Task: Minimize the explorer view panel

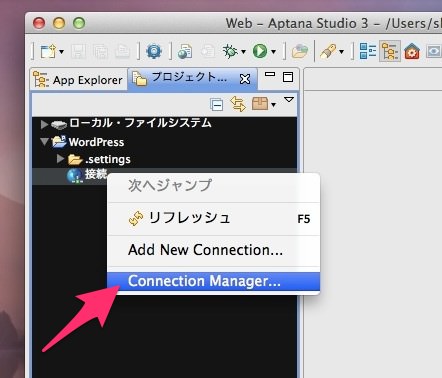Action: click(x=270, y=75)
